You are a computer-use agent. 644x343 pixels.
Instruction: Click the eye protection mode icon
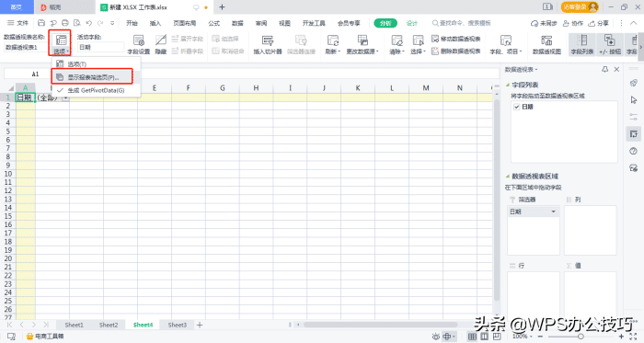pyautogui.click(x=436, y=337)
